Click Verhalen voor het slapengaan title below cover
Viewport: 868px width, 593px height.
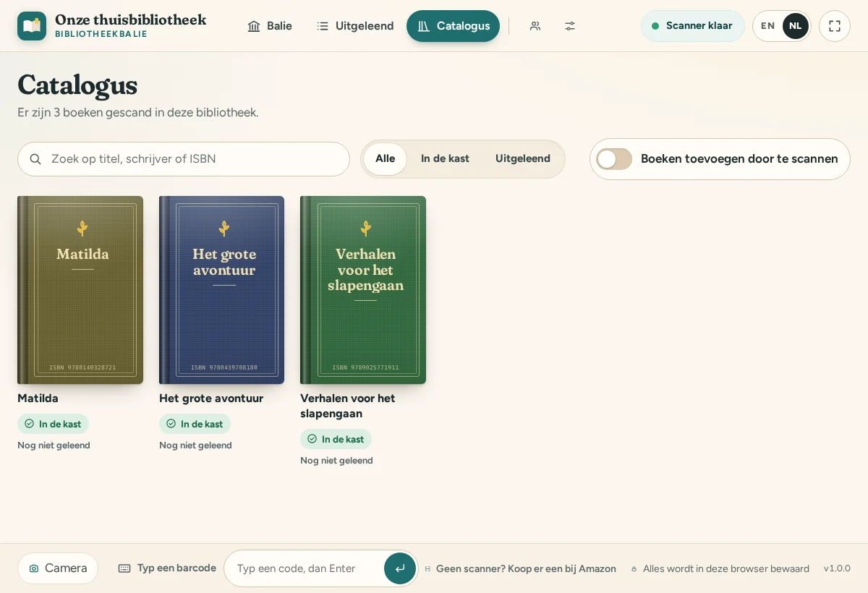point(348,406)
